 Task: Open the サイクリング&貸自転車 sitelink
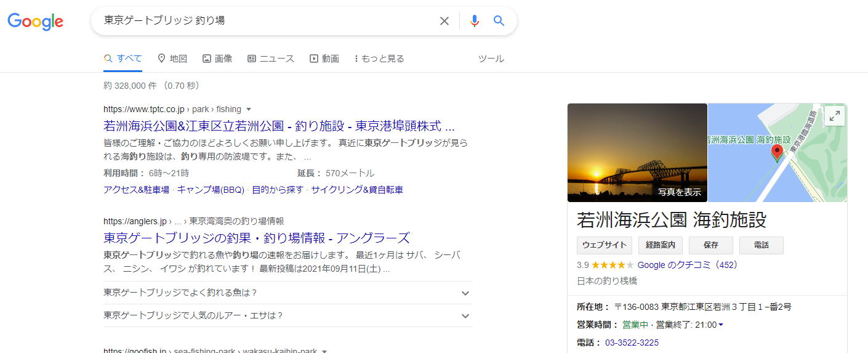click(x=357, y=190)
